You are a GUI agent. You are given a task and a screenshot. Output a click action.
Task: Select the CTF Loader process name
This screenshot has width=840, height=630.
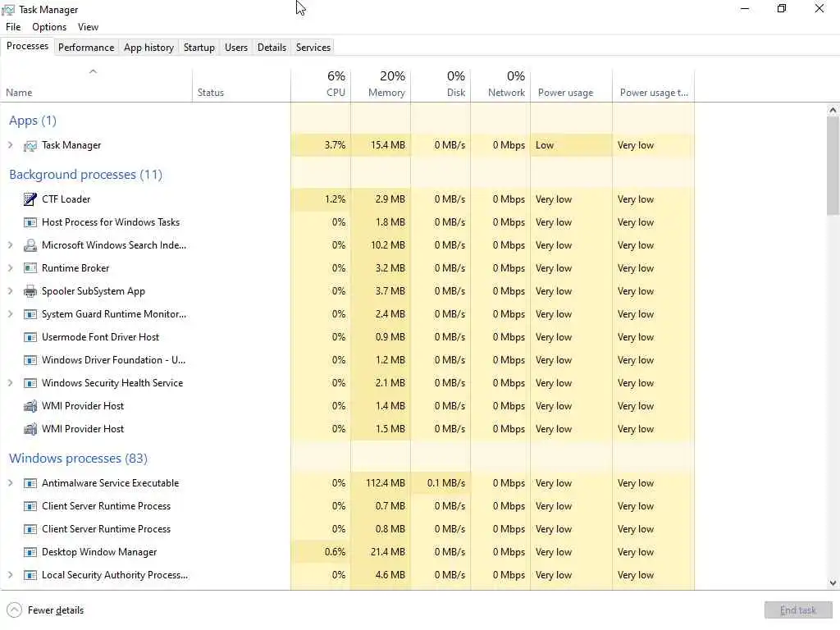[66, 199]
